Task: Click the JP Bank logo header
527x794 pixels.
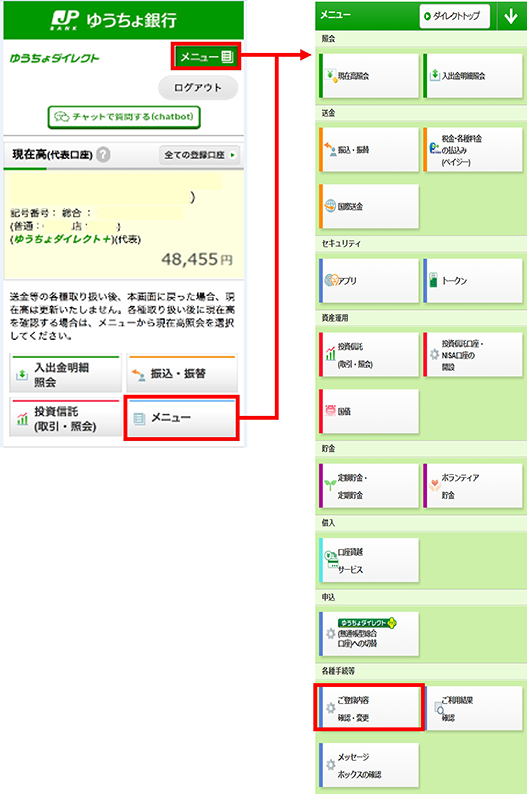Action: (114, 20)
